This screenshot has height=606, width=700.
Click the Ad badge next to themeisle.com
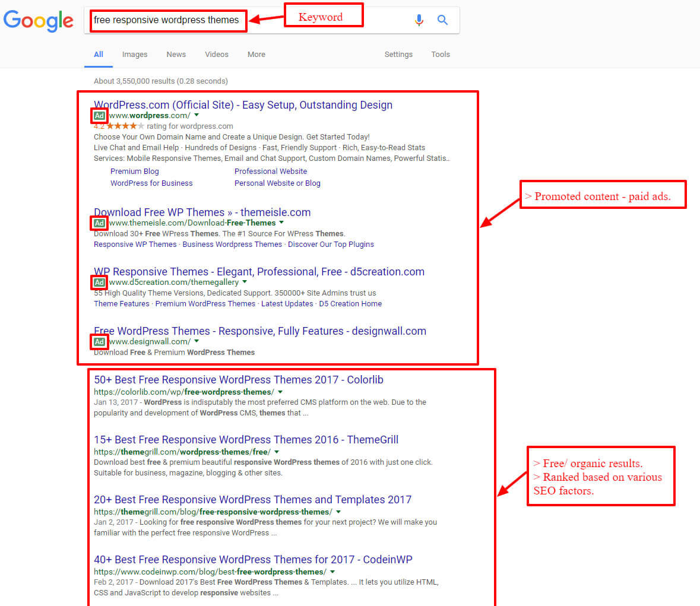tap(99, 223)
